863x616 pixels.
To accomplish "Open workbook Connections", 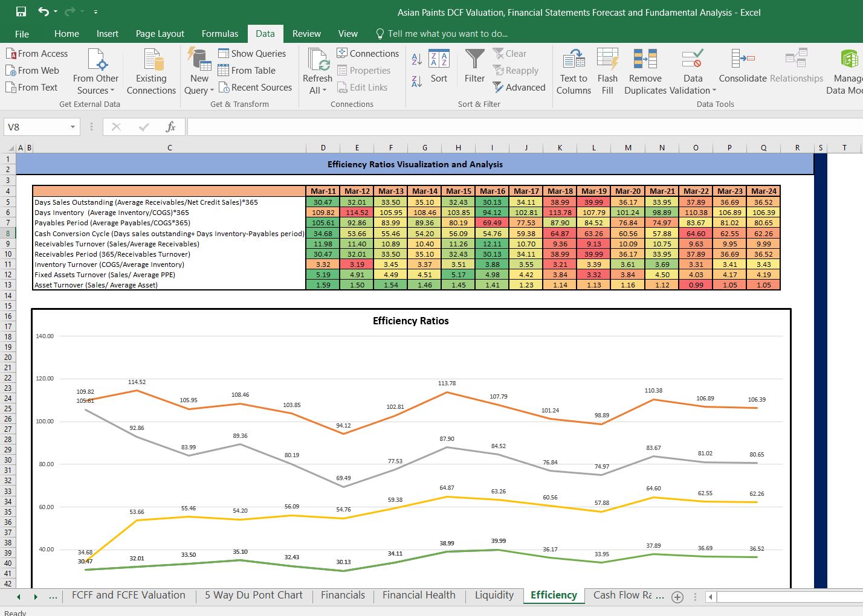I will (368, 54).
